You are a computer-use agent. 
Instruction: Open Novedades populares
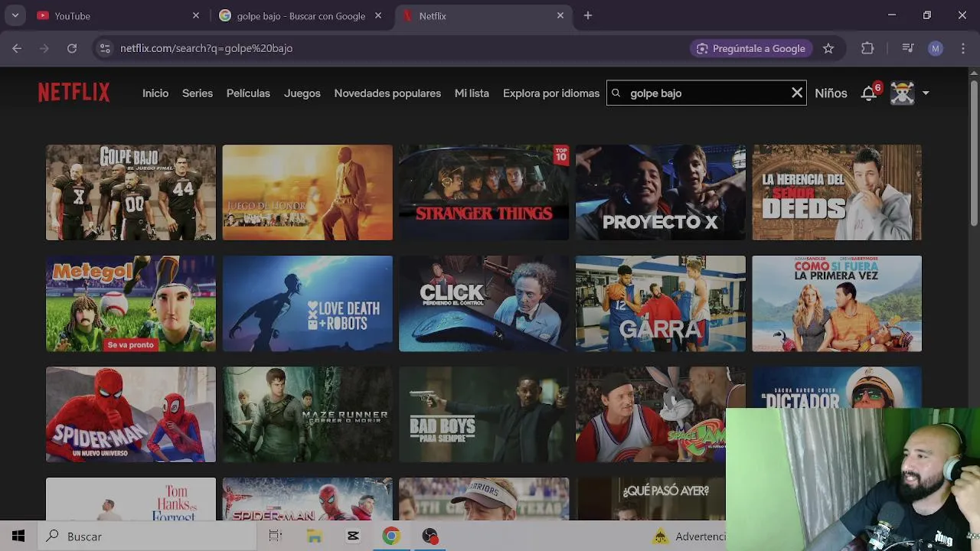(x=387, y=93)
